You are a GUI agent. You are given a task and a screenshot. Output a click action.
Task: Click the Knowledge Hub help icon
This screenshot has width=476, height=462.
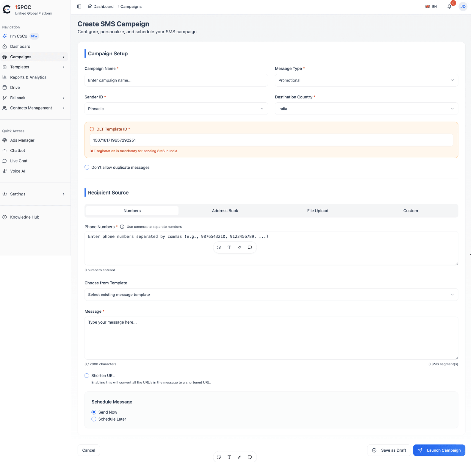tap(4, 217)
